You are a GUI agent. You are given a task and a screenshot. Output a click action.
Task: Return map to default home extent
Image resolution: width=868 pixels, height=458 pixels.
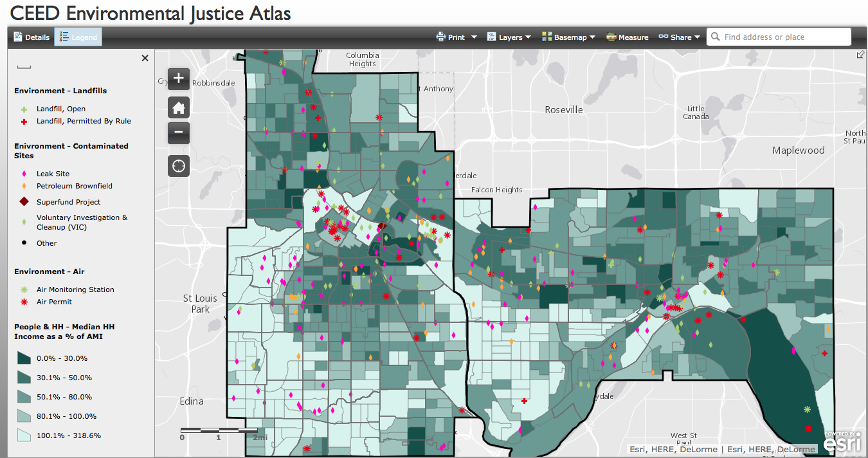[x=179, y=107]
